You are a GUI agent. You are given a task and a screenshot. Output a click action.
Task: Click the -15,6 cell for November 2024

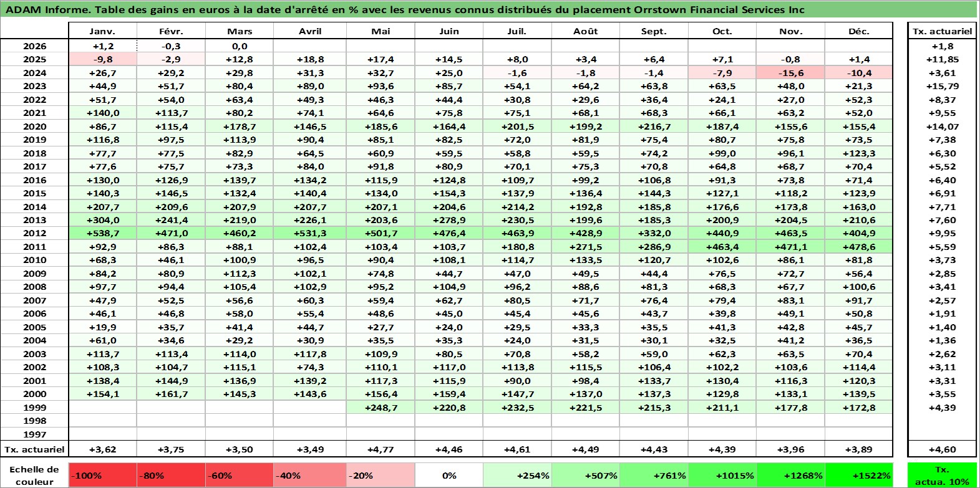(790, 73)
